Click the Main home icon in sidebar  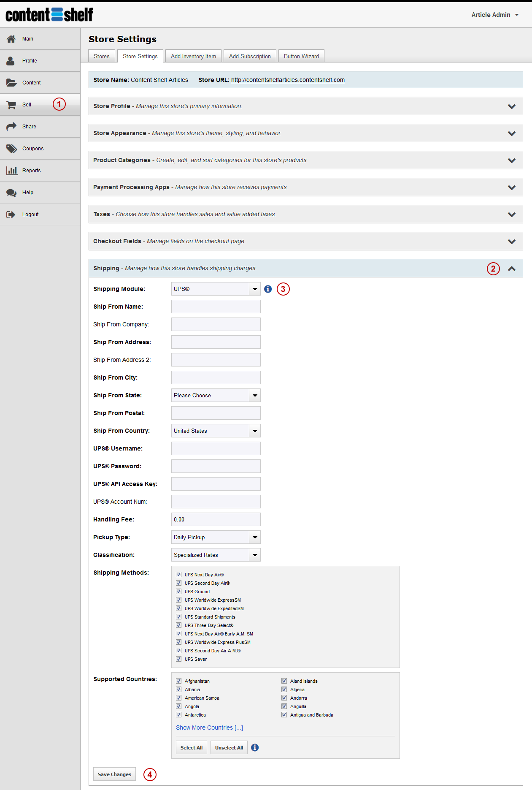click(x=11, y=39)
